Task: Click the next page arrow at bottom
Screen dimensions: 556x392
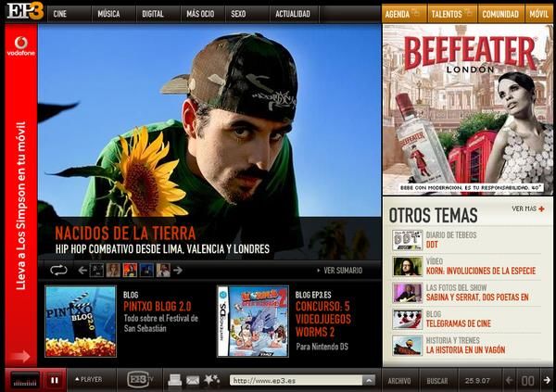Action: click(547, 381)
